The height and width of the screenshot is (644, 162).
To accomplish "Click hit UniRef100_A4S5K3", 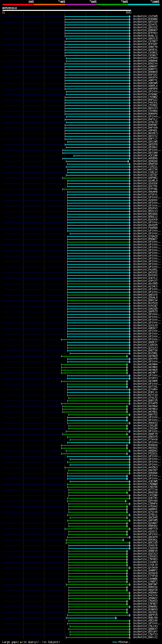I will 145,468.
